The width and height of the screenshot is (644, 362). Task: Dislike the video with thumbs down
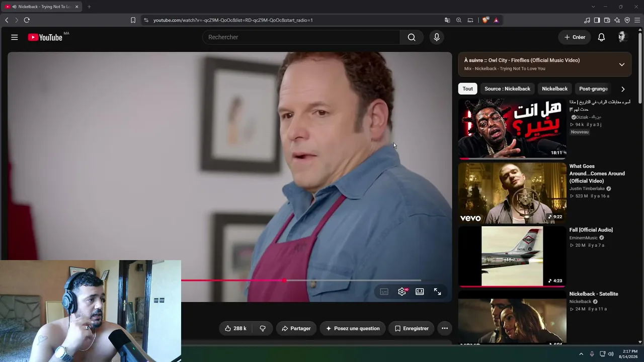click(x=263, y=328)
